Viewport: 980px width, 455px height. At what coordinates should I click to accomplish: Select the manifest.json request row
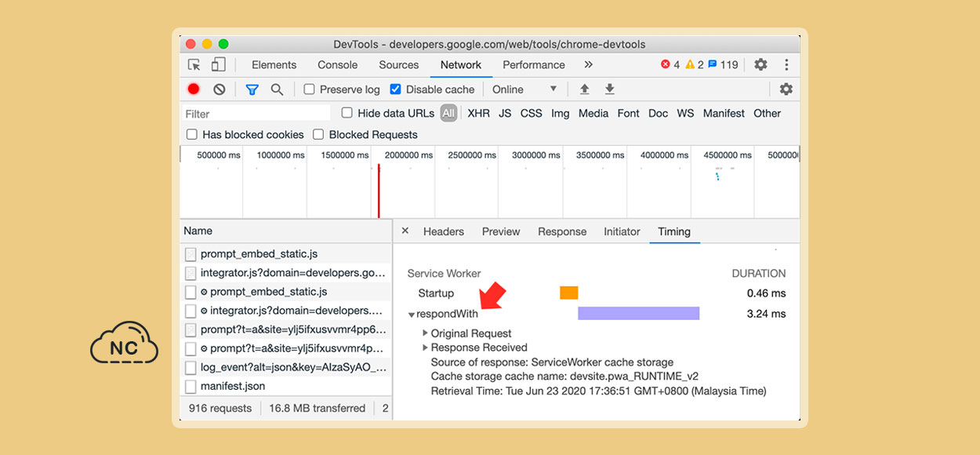click(x=286, y=386)
